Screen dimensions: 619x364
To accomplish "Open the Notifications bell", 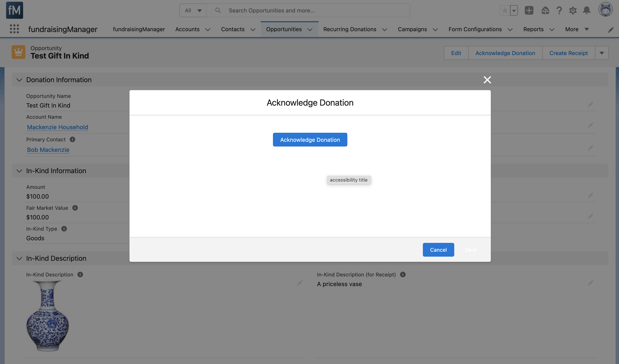I will coord(587,11).
